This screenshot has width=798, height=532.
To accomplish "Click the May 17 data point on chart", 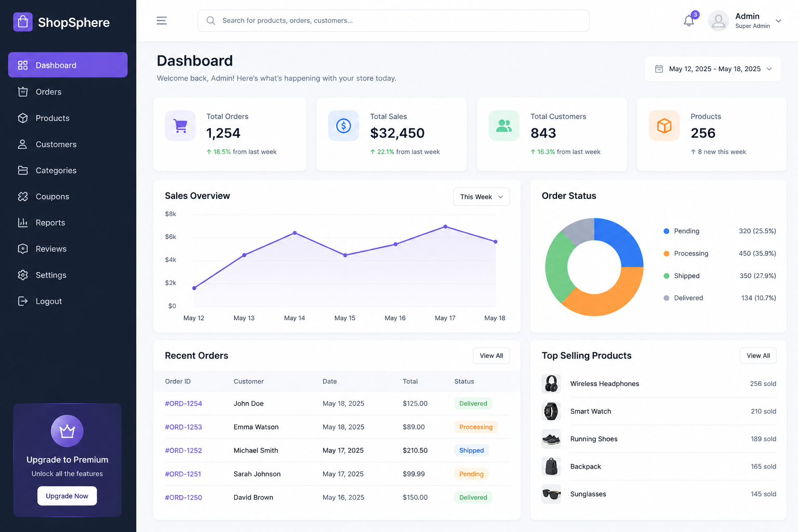I will point(445,227).
